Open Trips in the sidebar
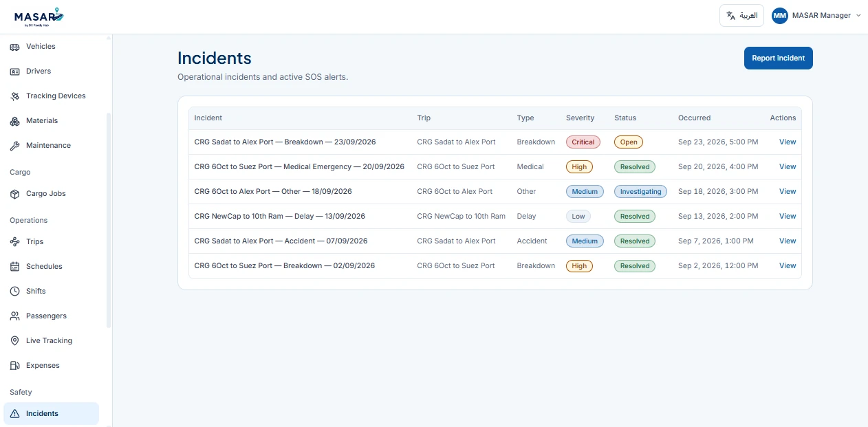The image size is (868, 427). tap(51, 242)
